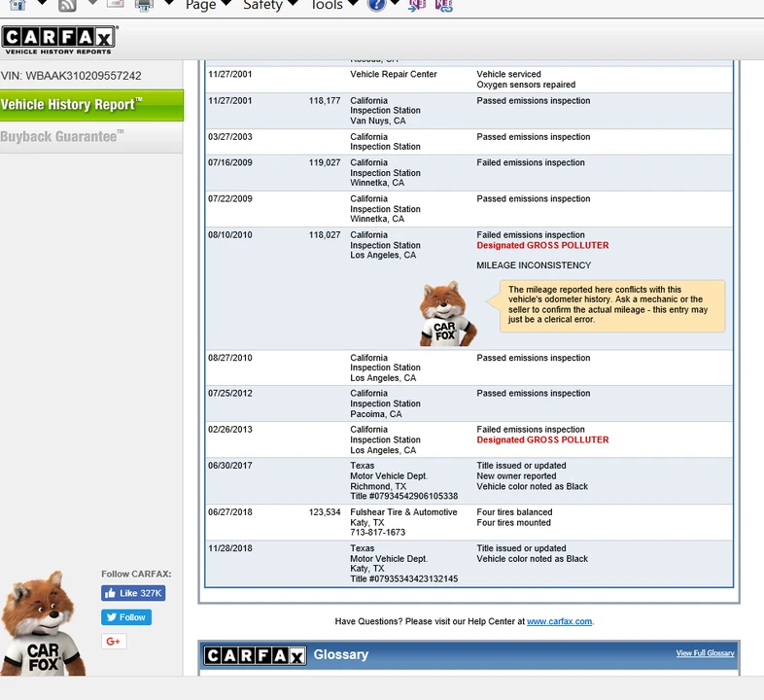Click the Google Plus G+ button
764x700 pixels.
(114, 641)
